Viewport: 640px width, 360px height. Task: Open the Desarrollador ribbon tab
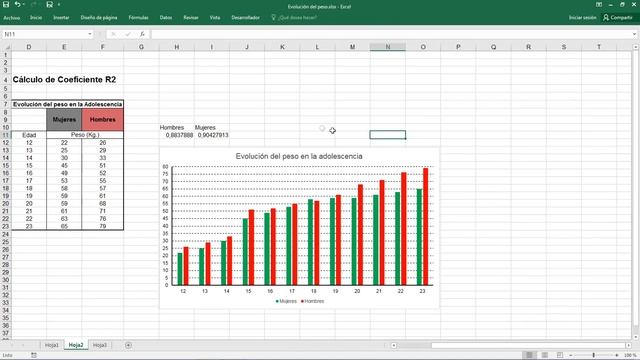(245, 18)
